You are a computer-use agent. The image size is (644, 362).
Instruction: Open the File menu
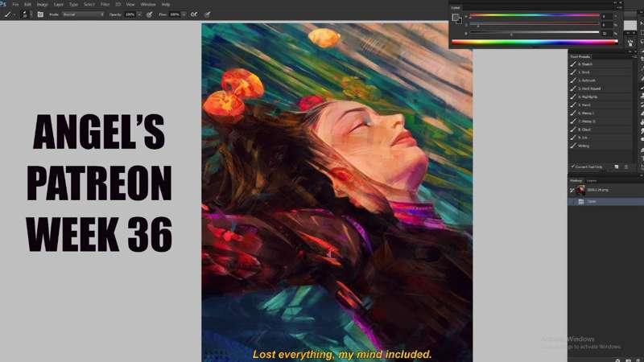pos(15,4)
